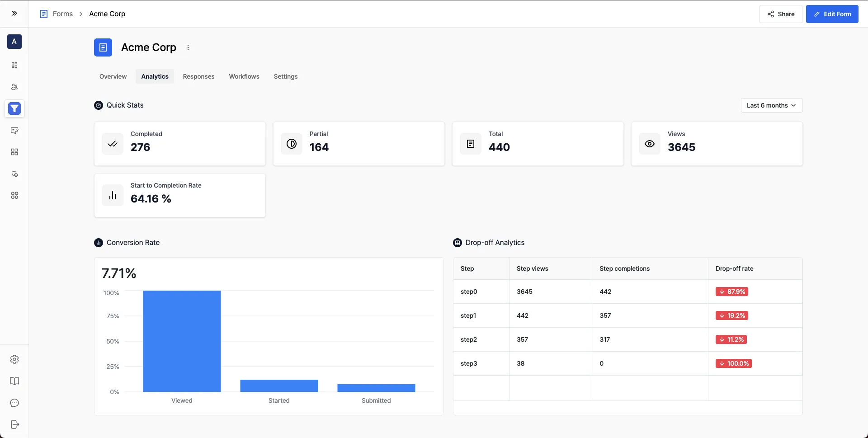This screenshot has width=868, height=438.
Task: Click the Partial value 164
Action: [x=319, y=147]
